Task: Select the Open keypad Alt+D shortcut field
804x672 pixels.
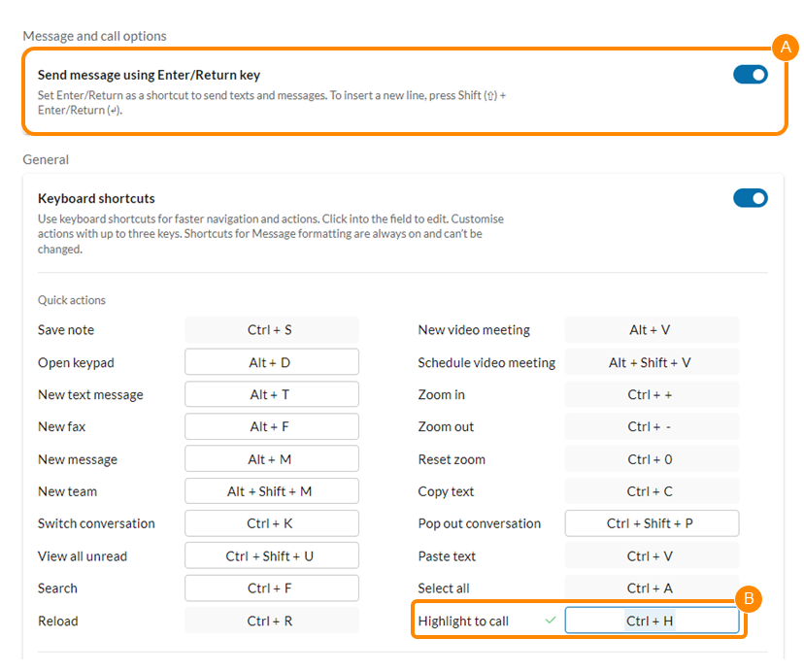Action: pos(271,361)
